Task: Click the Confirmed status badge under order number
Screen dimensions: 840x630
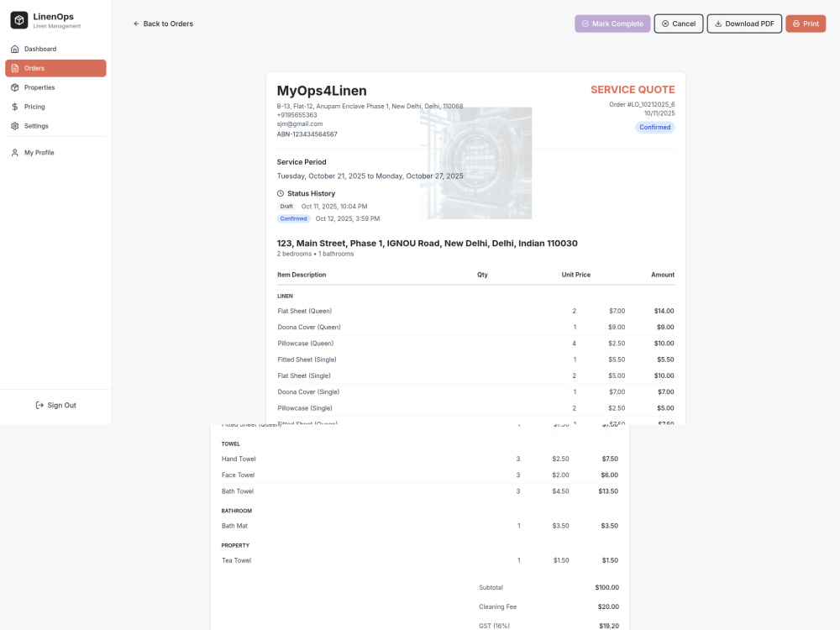Action: 654,127
